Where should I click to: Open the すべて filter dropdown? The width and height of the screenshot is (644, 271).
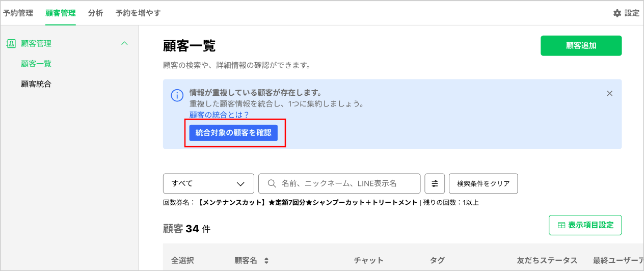(x=208, y=183)
